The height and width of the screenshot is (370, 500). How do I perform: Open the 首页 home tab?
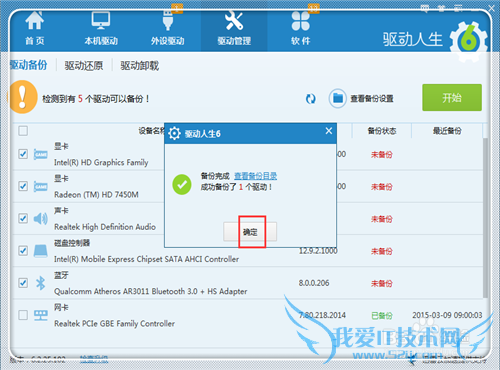tap(35, 29)
